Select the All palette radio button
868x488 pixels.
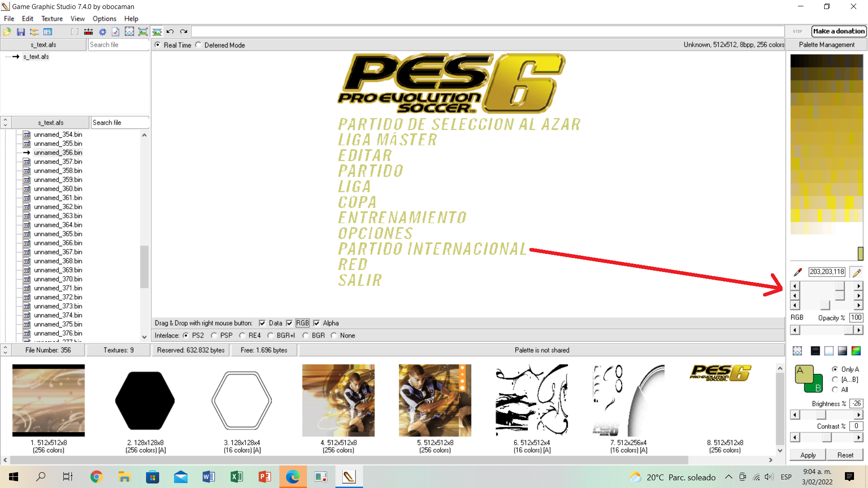[x=835, y=389]
